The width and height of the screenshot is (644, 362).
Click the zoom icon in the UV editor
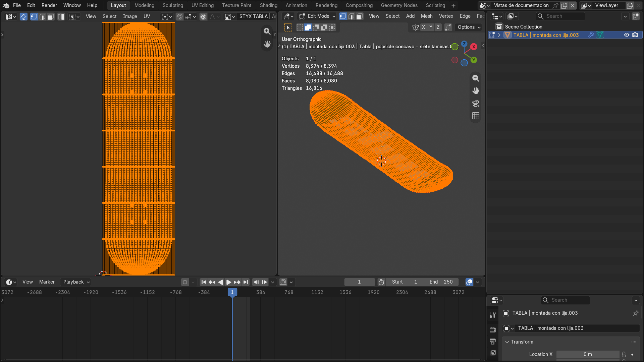[x=267, y=31]
